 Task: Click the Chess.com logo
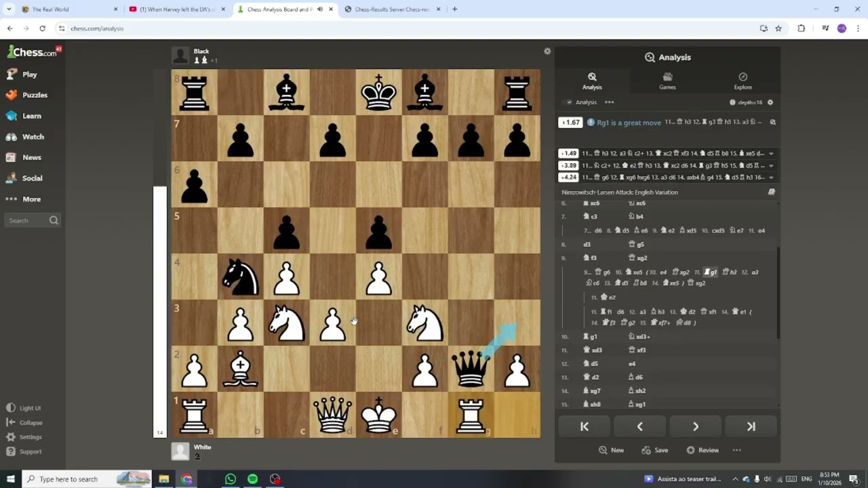point(33,52)
